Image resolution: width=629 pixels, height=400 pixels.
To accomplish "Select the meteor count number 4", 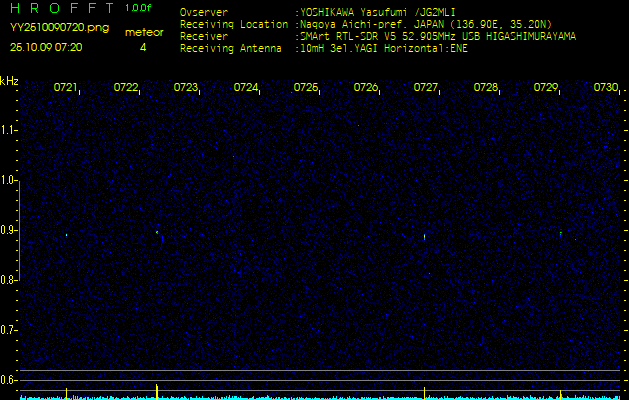I will 143,47.
